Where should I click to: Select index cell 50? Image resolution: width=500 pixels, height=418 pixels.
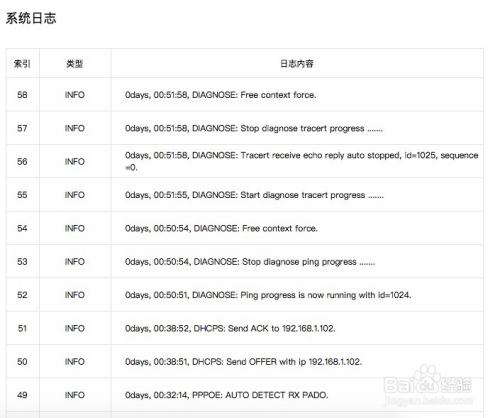[x=22, y=362]
